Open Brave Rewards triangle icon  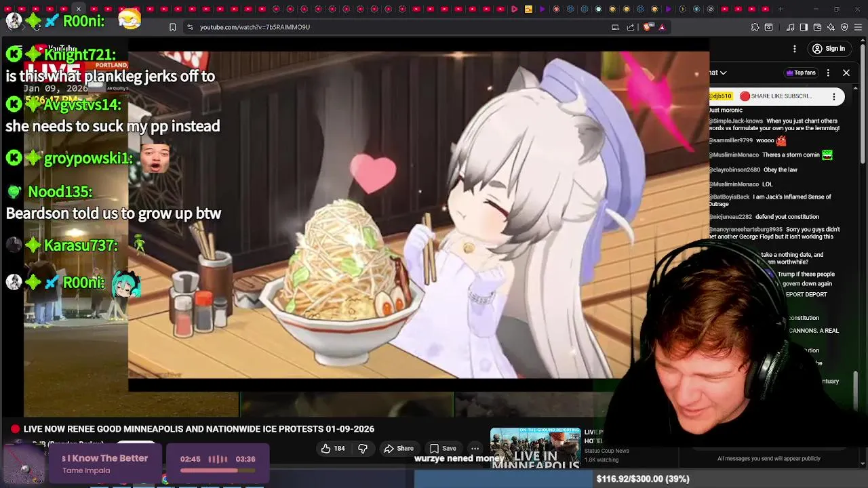click(662, 27)
